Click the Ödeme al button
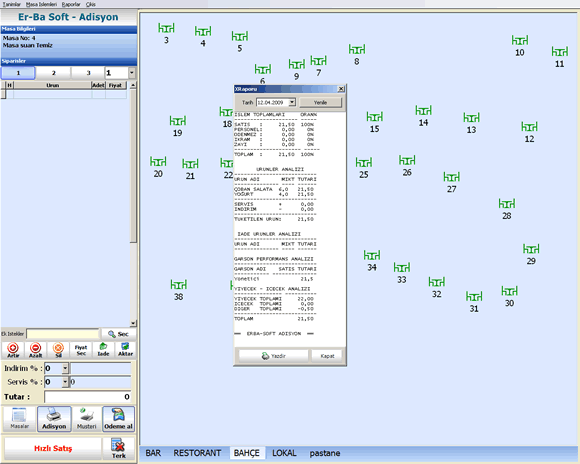580x464 pixels. click(x=118, y=419)
